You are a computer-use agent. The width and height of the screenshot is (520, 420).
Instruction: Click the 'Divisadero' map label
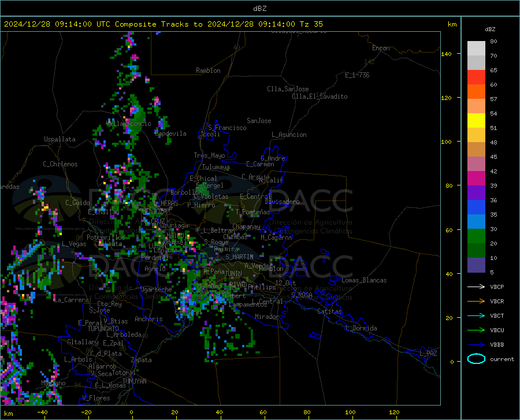282,202
